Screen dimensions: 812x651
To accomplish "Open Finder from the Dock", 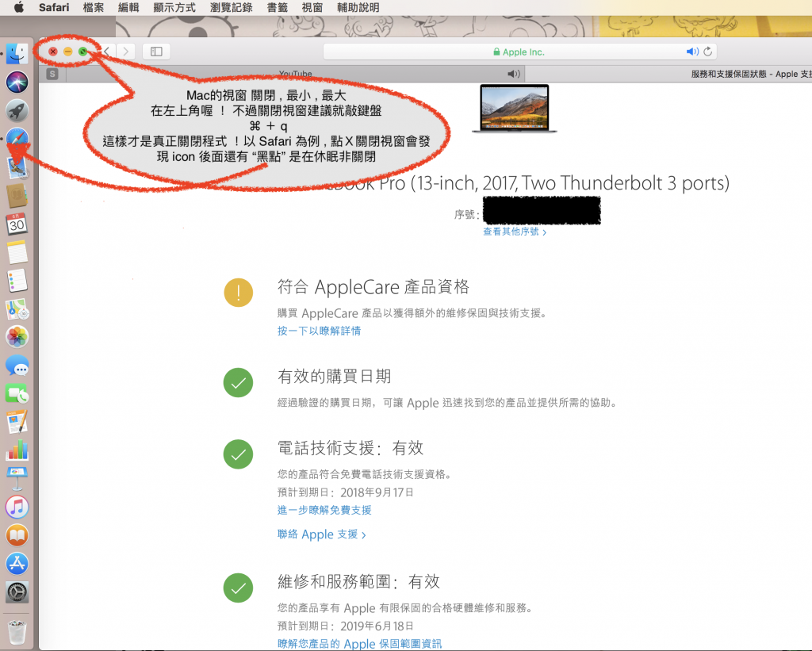I will tap(17, 53).
